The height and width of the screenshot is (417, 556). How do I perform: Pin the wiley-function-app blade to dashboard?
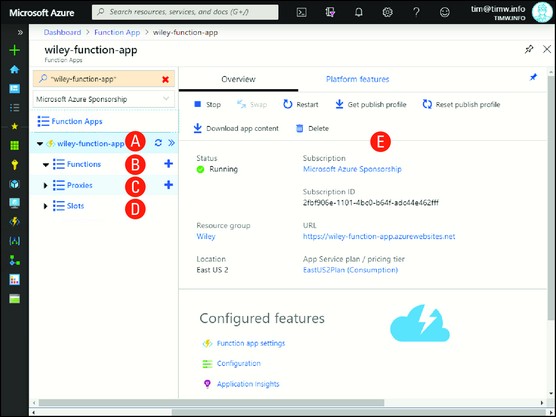[x=529, y=49]
